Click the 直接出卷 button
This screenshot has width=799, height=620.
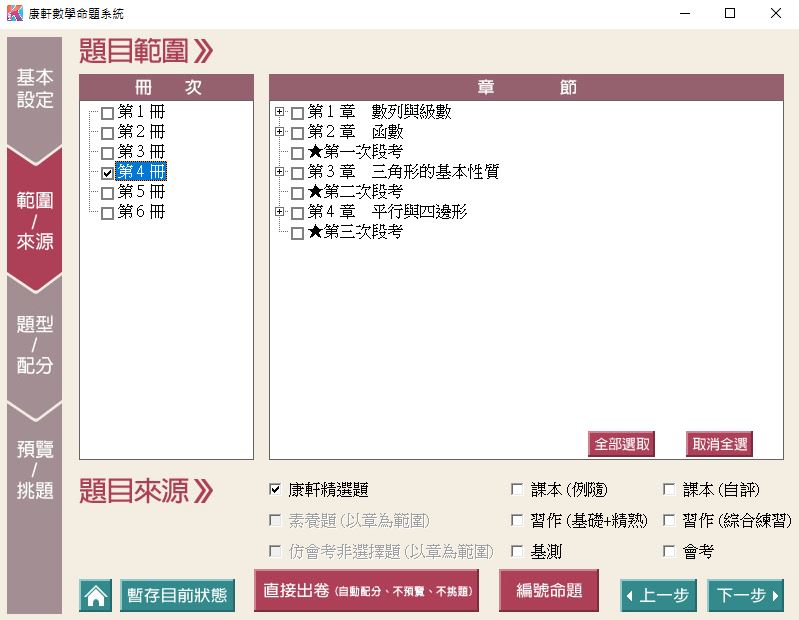366,591
